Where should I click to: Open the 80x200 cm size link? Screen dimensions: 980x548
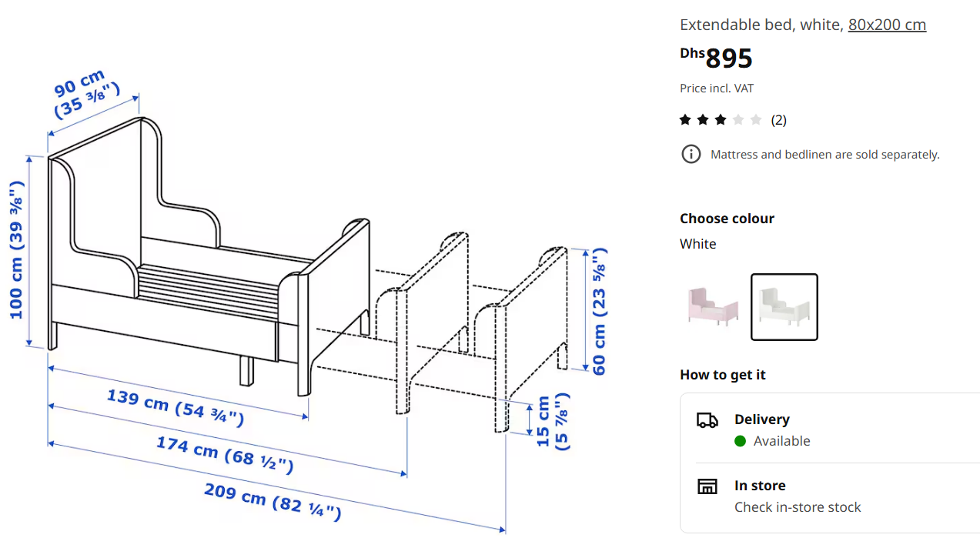coord(887,25)
